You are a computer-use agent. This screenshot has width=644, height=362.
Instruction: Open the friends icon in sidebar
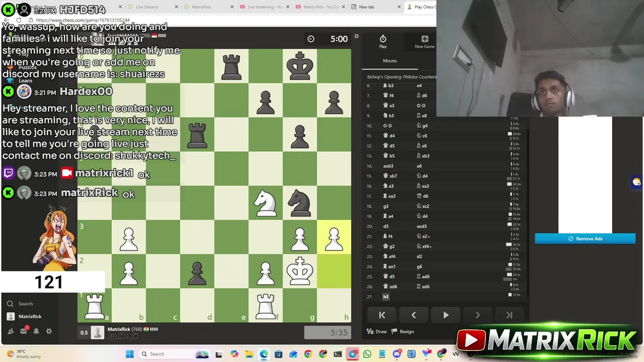[11, 331]
